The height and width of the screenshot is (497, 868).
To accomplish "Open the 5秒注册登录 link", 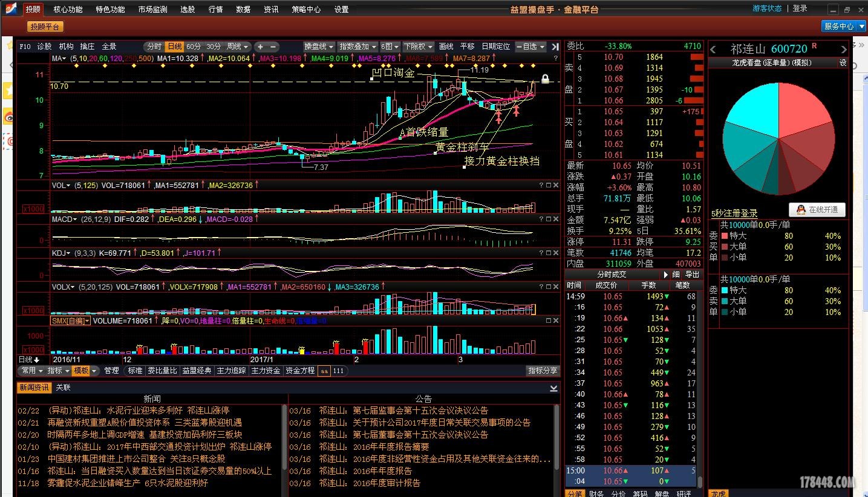I will (x=734, y=213).
